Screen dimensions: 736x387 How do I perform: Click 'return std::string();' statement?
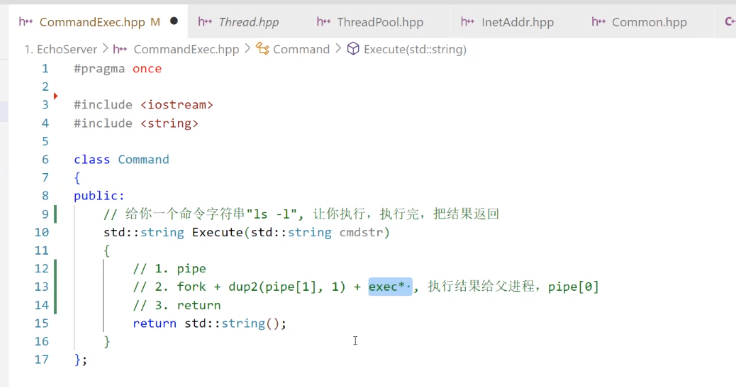coord(209,324)
